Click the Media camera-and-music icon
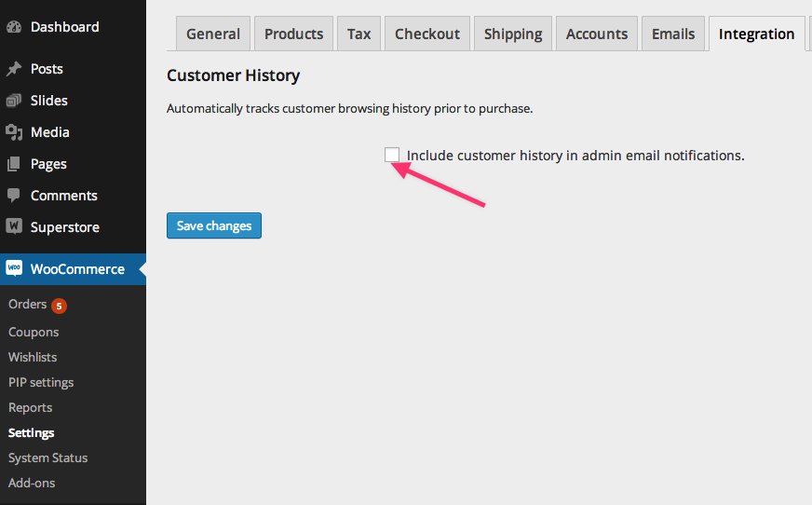 coord(14,132)
